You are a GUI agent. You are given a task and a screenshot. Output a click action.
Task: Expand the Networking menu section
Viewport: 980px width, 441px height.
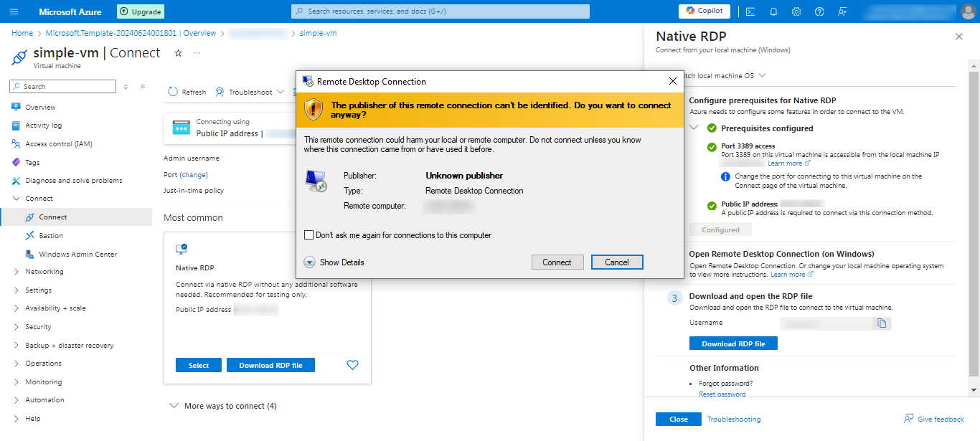(17, 272)
